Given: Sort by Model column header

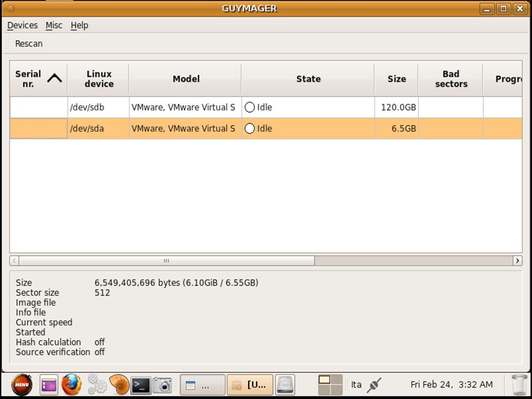Looking at the screenshot, I should (x=185, y=79).
